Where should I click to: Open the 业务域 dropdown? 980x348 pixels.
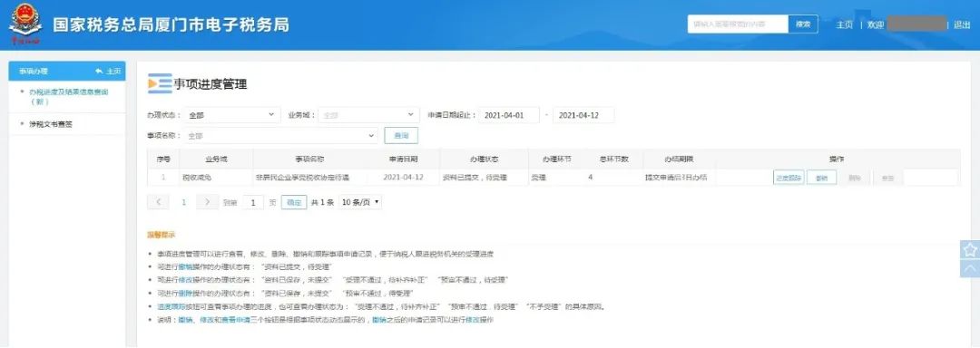[x=368, y=115]
